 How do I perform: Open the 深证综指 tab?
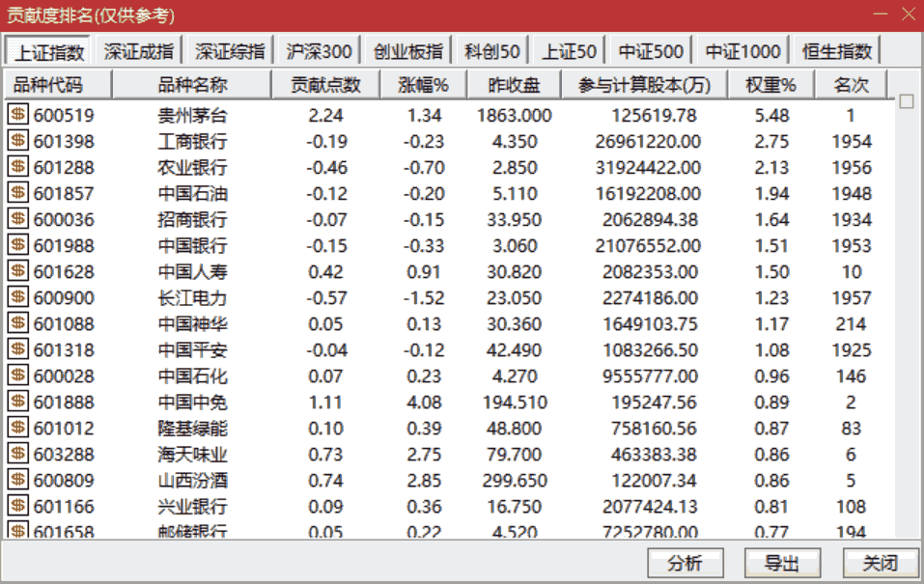(x=230, y=51)
